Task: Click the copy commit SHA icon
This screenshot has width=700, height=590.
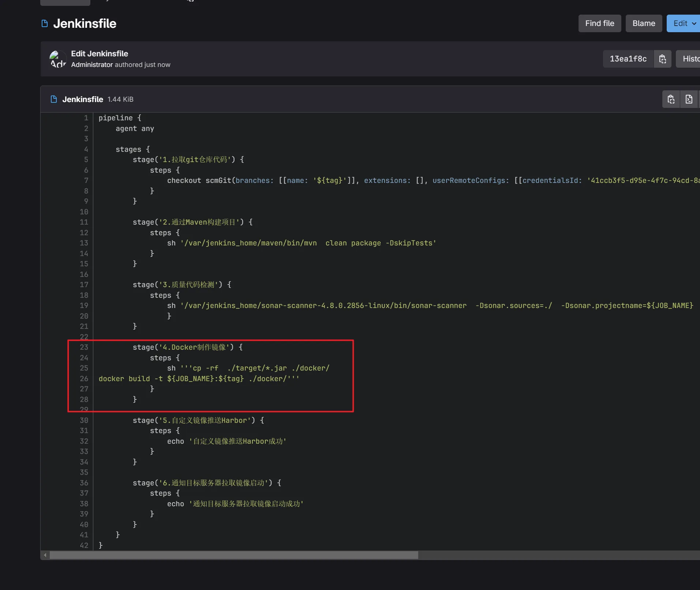Action: coord(662,59)
